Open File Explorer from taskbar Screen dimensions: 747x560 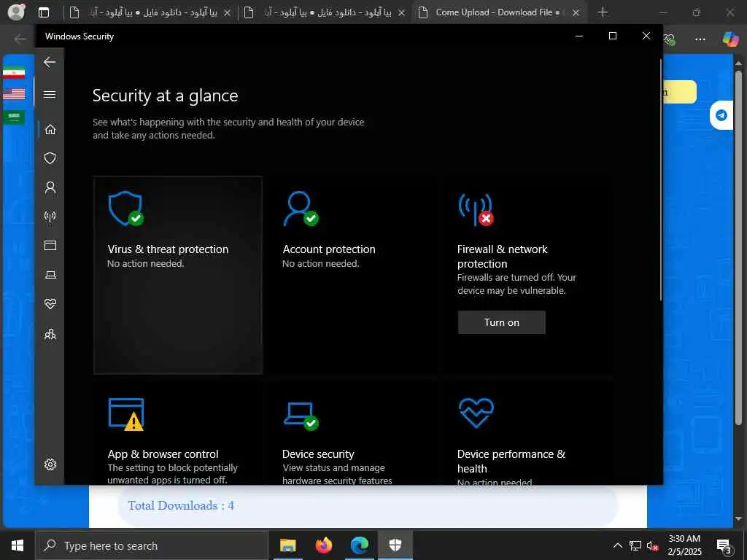click(x=287, y=545)
